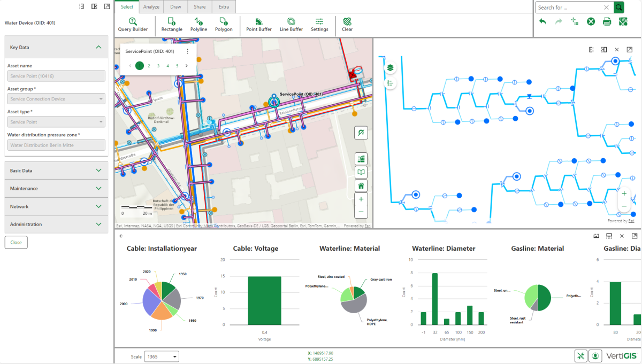Open the Query Builder tool
Image resolution: width=642 pixels, height=364 pixels.
(133, 25)
